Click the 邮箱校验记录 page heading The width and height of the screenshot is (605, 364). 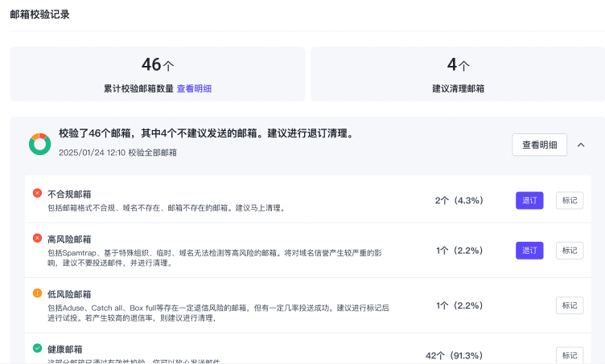(39, 14)
